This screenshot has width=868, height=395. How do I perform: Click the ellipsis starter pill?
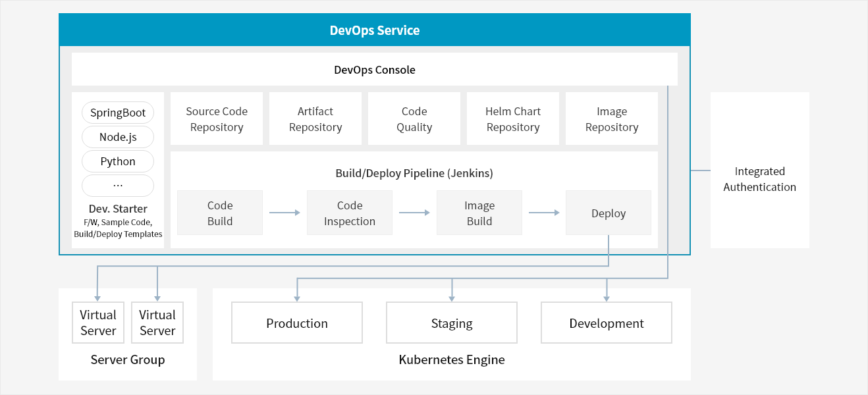point(118,186)
